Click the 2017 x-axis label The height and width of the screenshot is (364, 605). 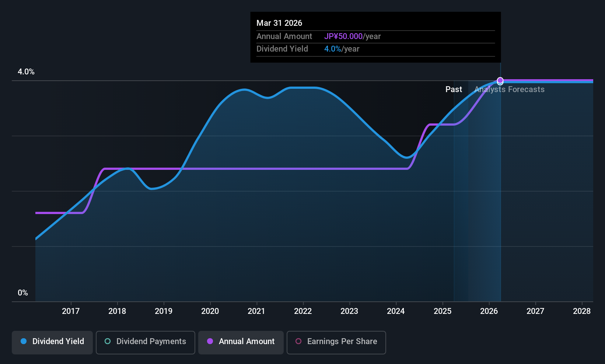pos(71,311)
